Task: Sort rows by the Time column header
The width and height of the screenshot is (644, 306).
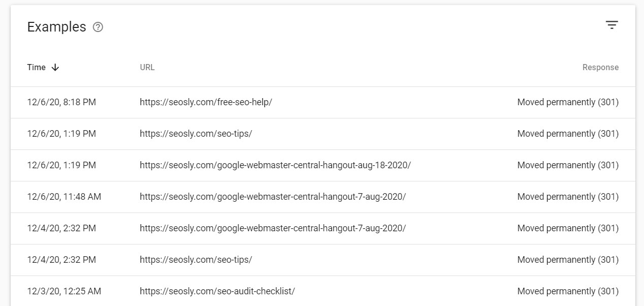Action: pos(36,67)
